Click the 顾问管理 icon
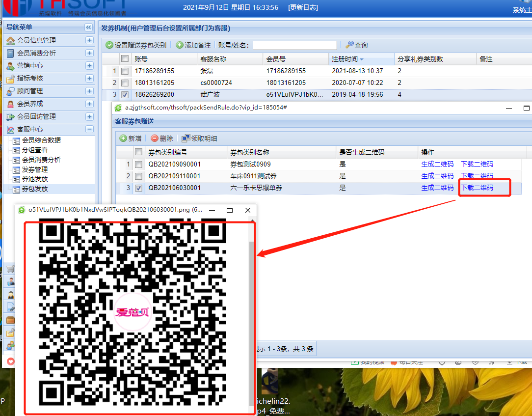Image resolution: width=532 pixels, height=416 pixels. pos(10,91)
